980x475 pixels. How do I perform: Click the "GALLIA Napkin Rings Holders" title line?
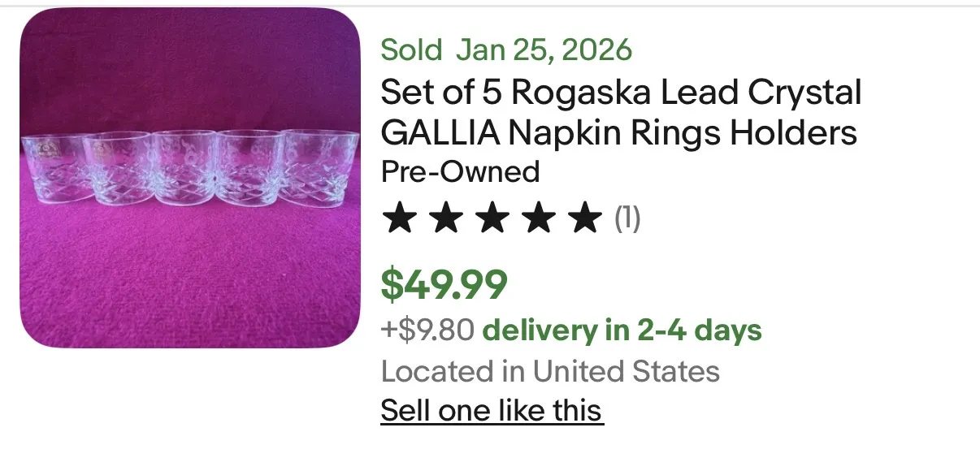point(618,132)
